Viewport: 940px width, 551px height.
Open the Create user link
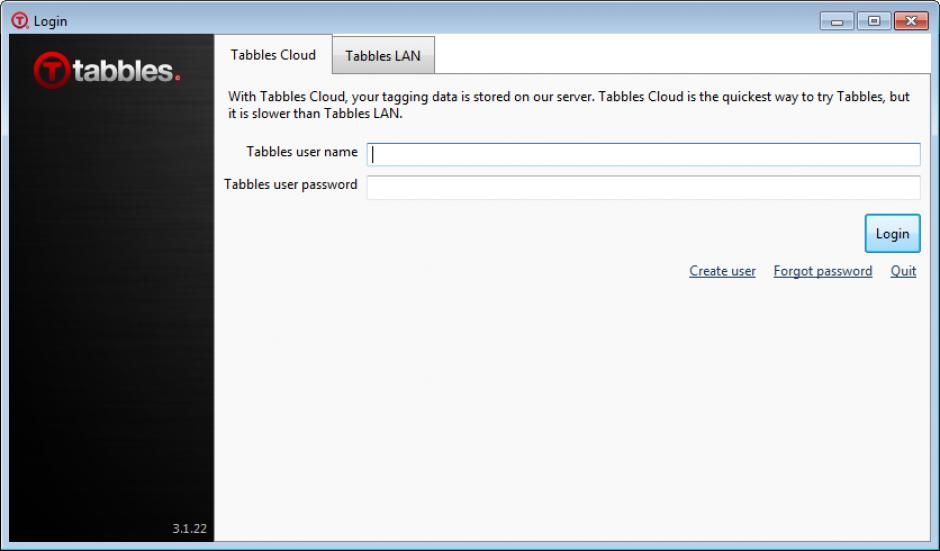click(722, 271)
